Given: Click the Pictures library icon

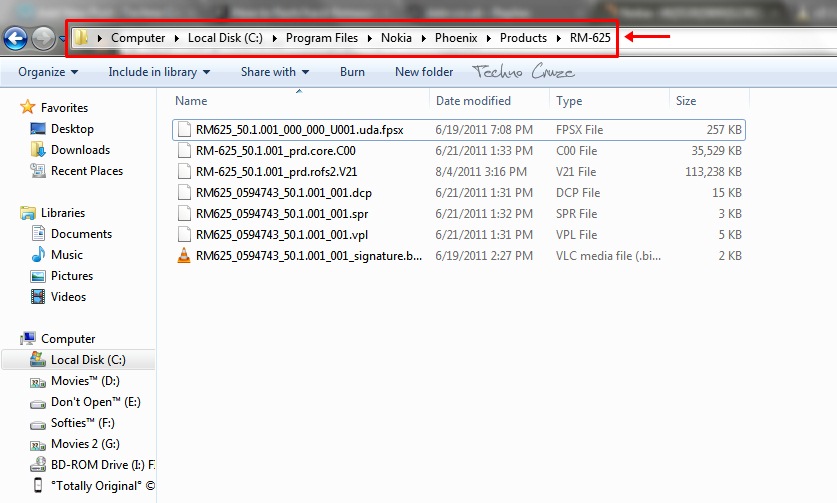Looking at the screenshot, I should click(x=38, y=276).
